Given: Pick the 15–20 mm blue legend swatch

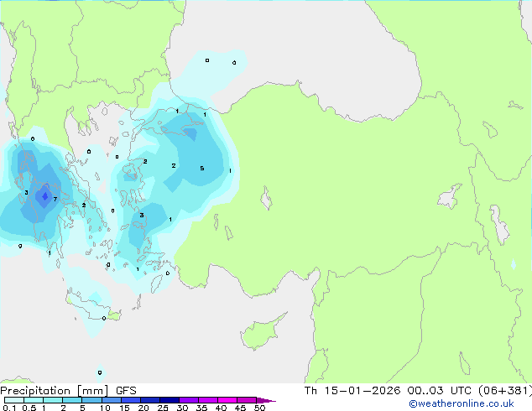Looking at the screenshot, I should 130,400.
